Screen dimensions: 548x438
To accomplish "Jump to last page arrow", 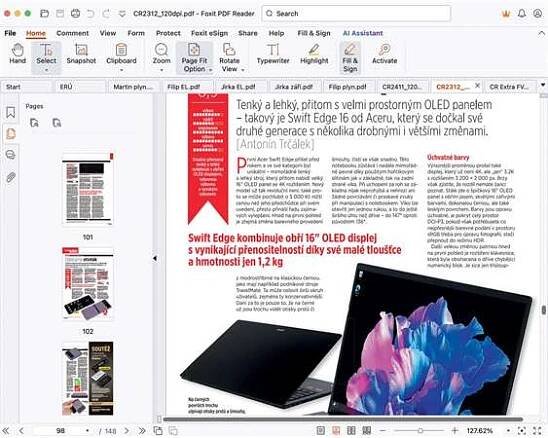I will (x=142, y=431).
